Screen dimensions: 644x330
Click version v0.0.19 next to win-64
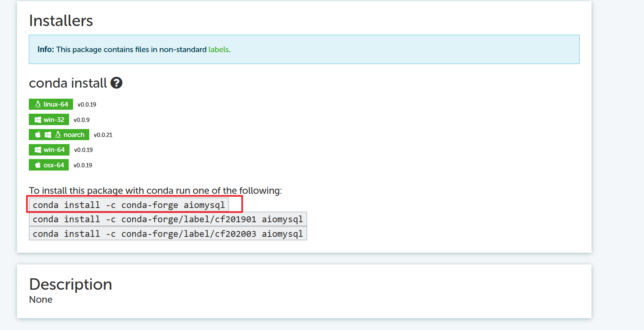pos(83,150)
